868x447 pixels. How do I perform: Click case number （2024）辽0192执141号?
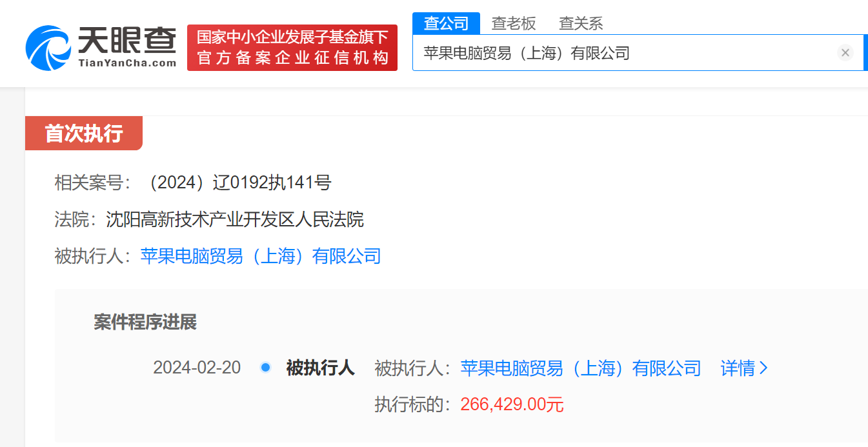point(236,183)
